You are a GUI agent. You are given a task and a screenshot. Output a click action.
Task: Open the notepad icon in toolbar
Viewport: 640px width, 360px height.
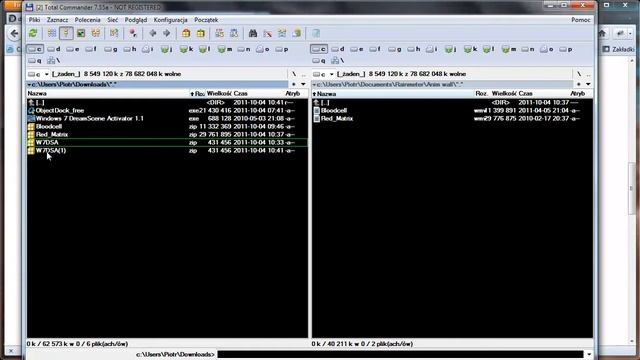[x=316, y=33]
